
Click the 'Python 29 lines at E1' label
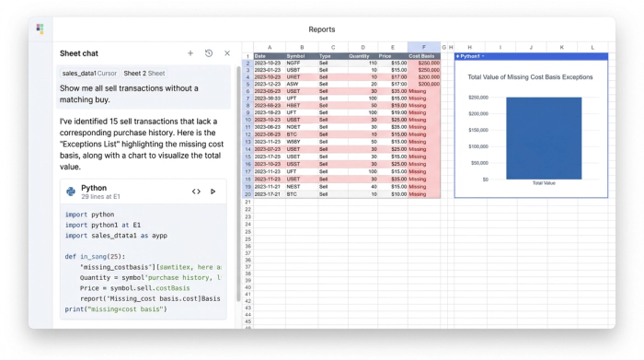tap(100, 192)
